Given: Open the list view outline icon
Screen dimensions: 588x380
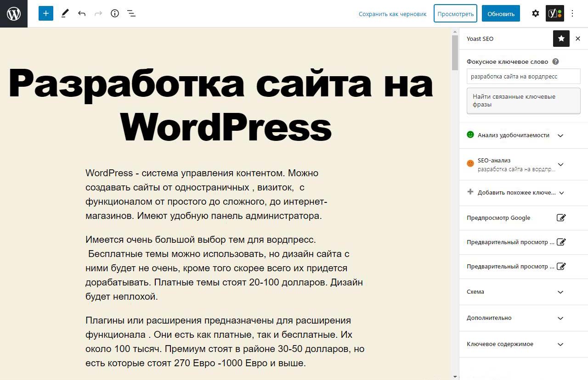Looking at the screenshot, I should pos(131,13).
